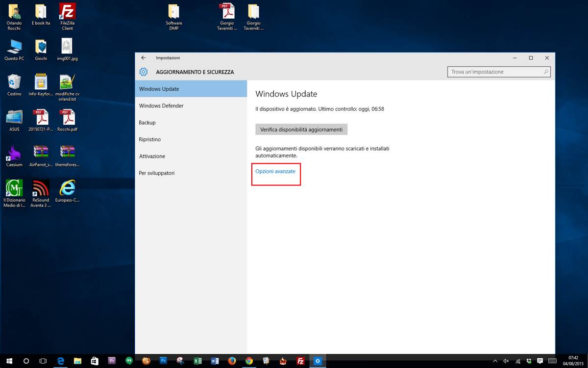Launch Microsoft Word from the taskbar
Viewport: 588px width, 368px height.
(215, 361)
